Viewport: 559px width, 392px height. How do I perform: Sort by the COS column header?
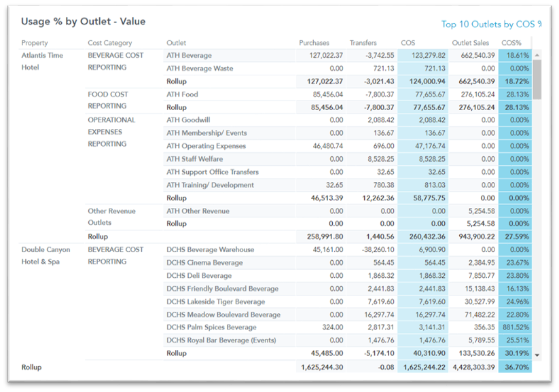(x=408, y=43)
